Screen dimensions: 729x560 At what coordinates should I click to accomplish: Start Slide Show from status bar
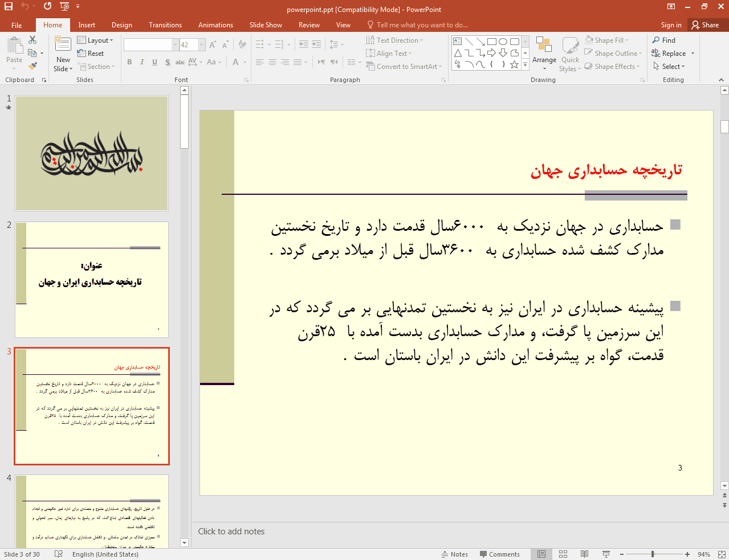[x=606, y=554]
